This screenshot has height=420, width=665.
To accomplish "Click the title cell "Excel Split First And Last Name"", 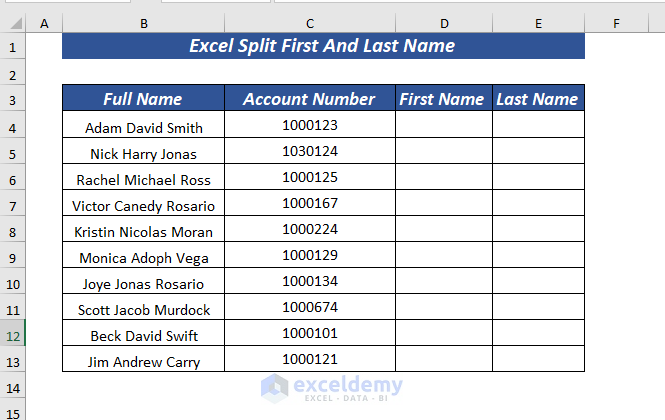I will click(x=323, y=46).
